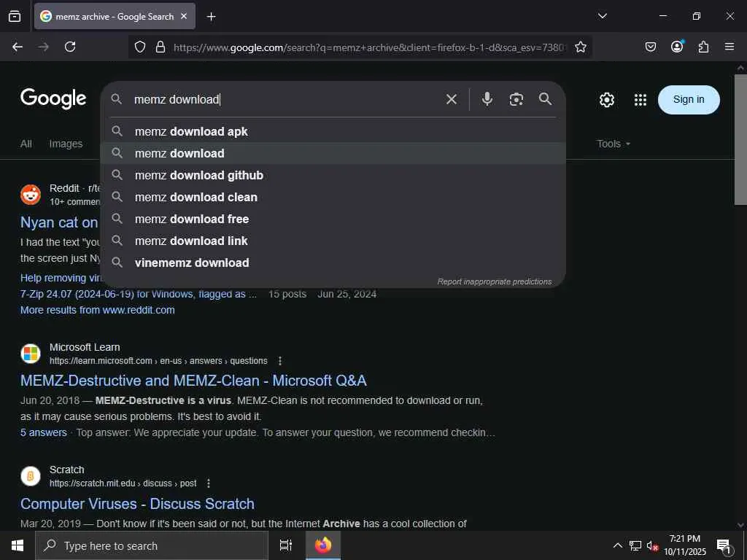The width and height of the screenshot is (747, 560).
Task: Close the memz archive Google Search tab
Action: click(184, 16)
